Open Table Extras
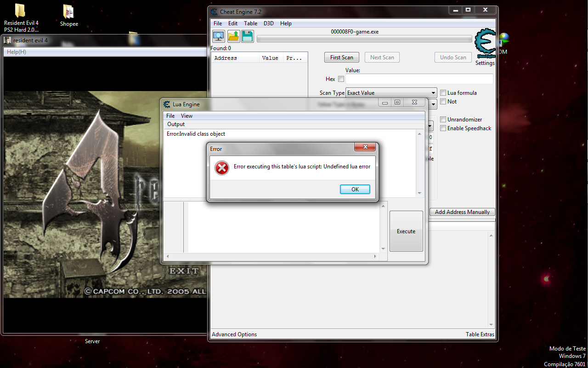 (x=480, y=334)
